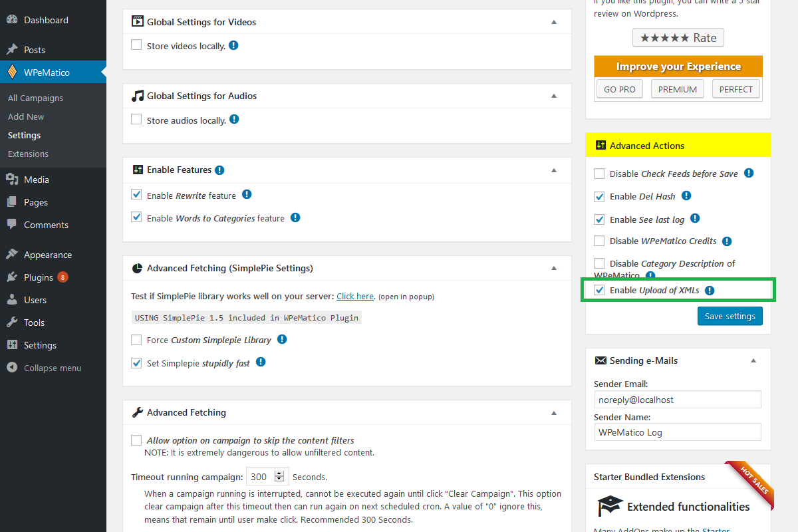Collapse Advanced Fetching (SimplePie Settings) panel
This screenshot has height=532, width=798.
[554, 268]
